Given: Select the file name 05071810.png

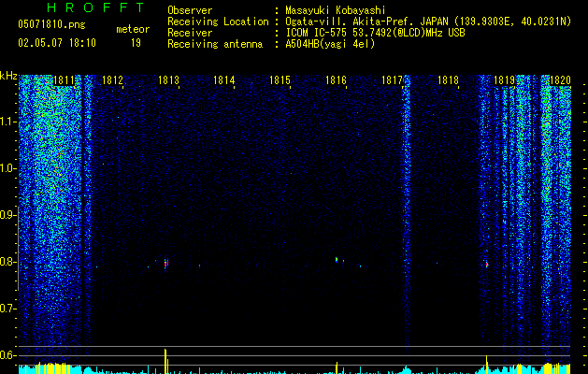Looking at the screenshot, I should coord(51,25).
